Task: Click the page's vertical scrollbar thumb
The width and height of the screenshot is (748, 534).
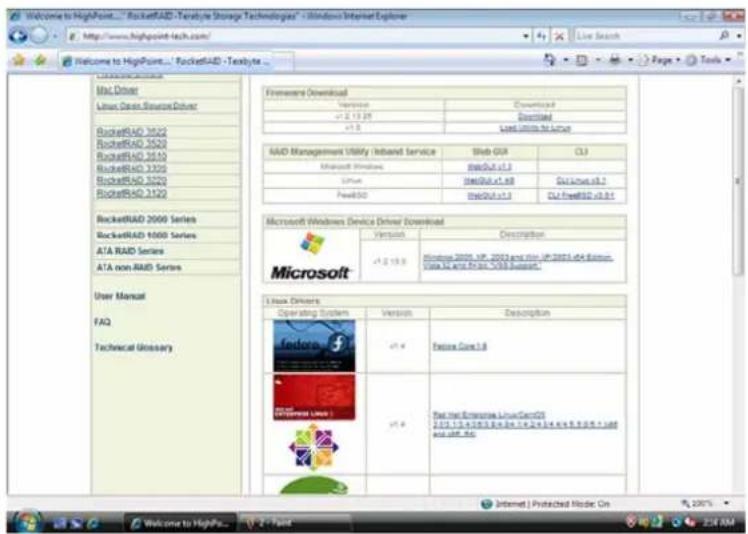Action: pyautogui.click(x=738, y=181)
